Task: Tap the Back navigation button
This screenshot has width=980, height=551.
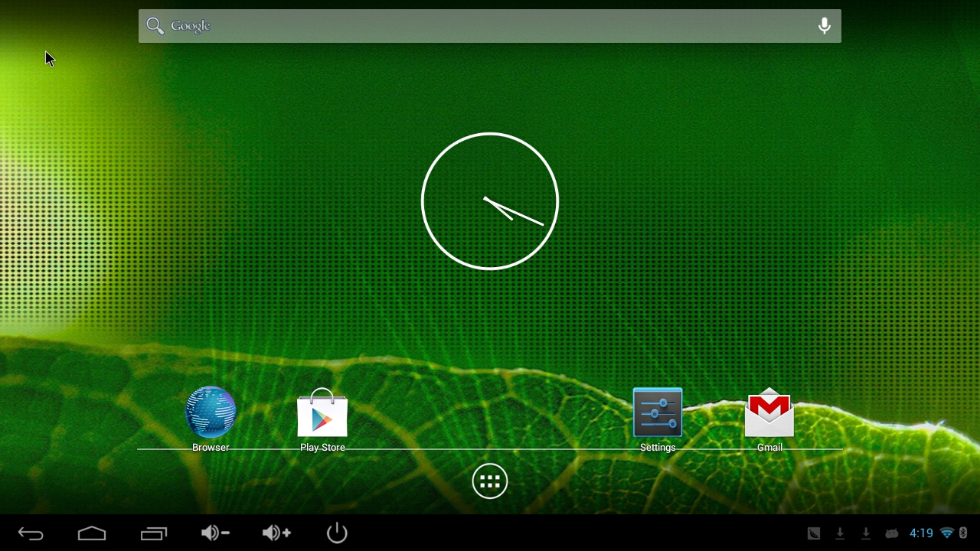Action: [31, 533]
